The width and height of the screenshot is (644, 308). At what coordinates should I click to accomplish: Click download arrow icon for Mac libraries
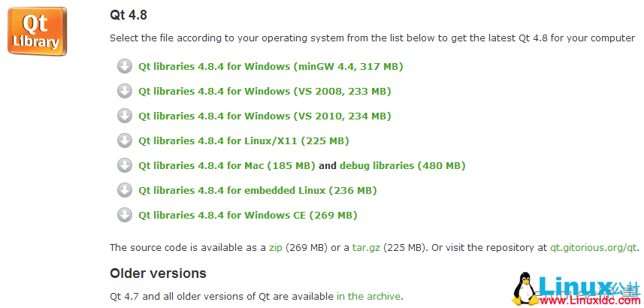click(125, 165)
